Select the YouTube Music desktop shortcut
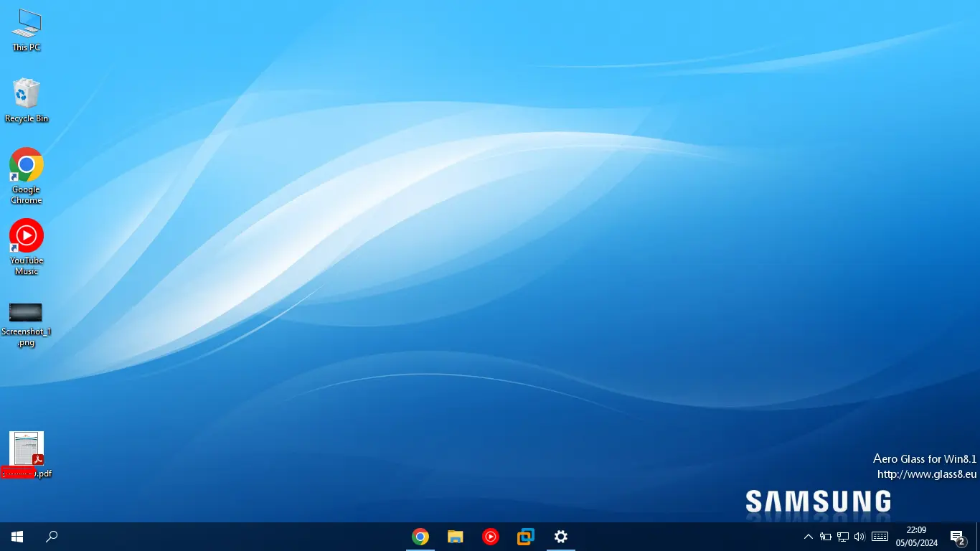The width and height of the screenshot is (980, 551). tap(27, 247)
